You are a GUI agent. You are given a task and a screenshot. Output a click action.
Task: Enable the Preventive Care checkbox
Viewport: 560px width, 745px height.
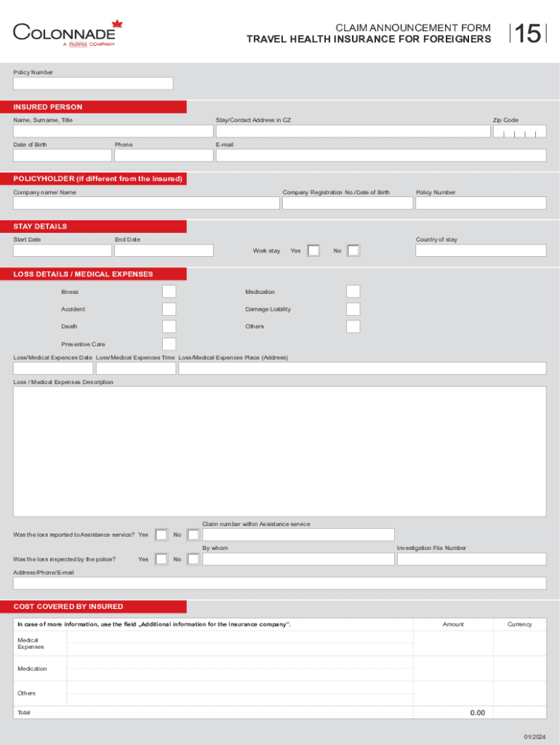pos(169,344)
